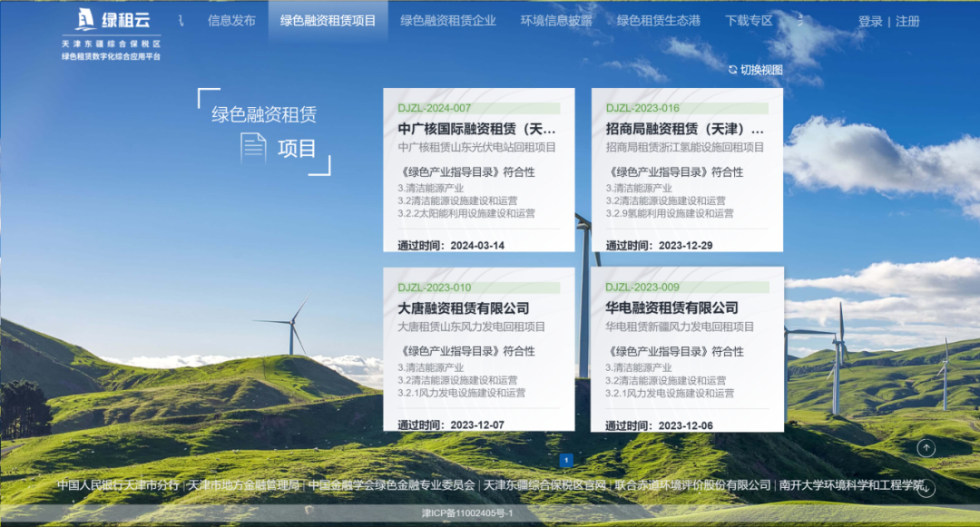Click the 天津东疆综合保税区 text under the logo
This screenshot has height=527, width=980.
coord(112,44)
